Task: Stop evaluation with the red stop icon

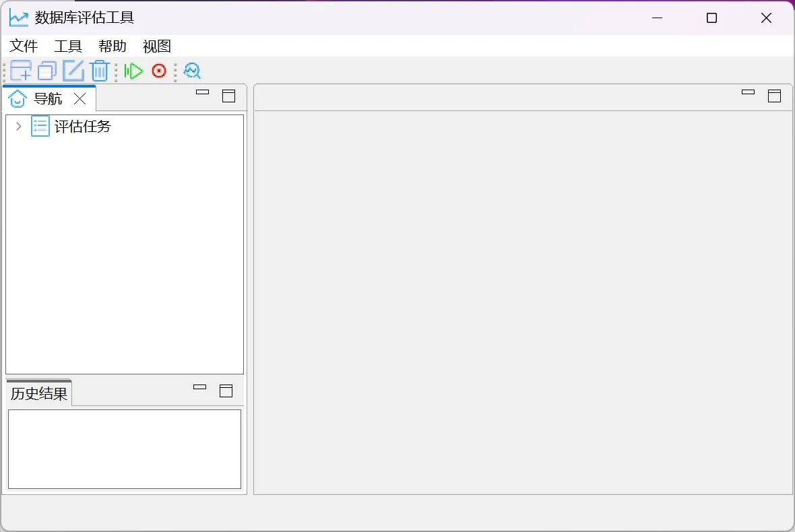Action: pos(159,71)
